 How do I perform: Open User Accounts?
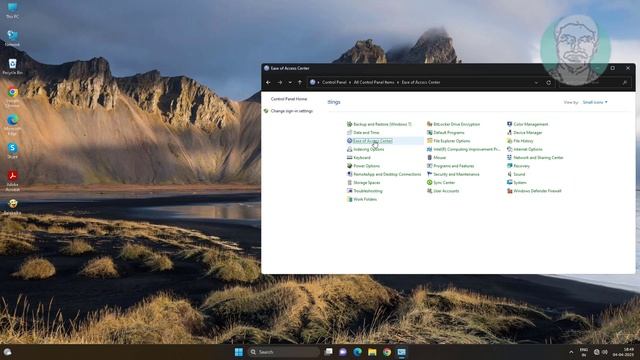[x=443, y=191]
